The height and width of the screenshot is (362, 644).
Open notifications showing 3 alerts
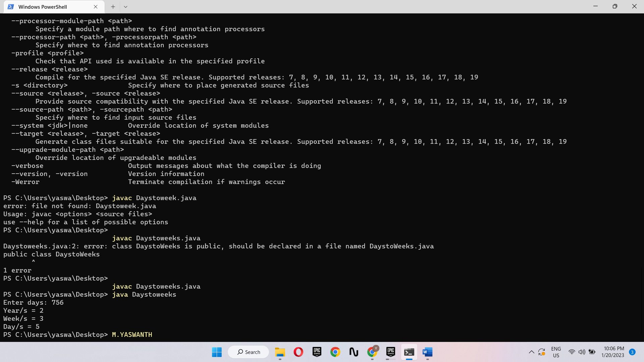[632, 352]
